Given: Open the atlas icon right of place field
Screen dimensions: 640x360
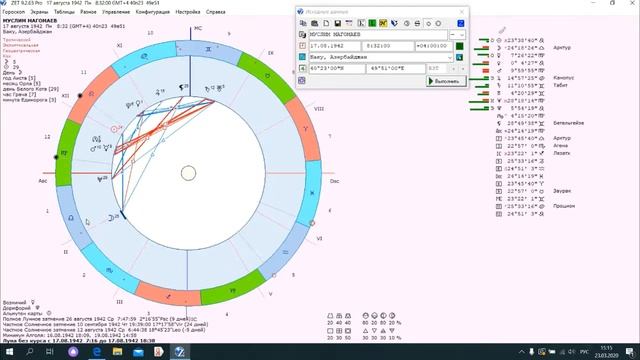Looking at the screenshot, I should point(460,57).
